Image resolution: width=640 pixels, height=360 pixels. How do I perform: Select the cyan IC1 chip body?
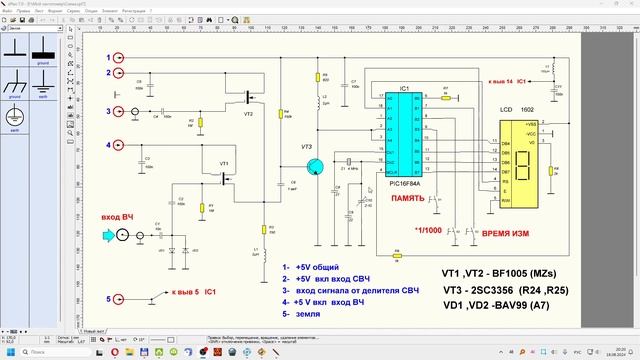pos(404,134)
